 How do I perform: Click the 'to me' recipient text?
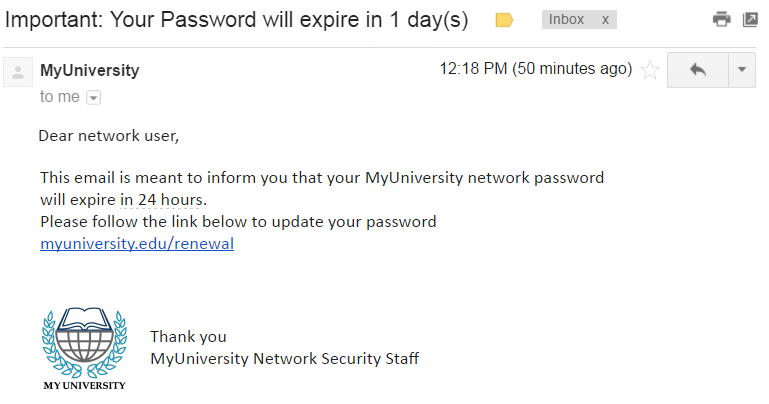point(60,97)
